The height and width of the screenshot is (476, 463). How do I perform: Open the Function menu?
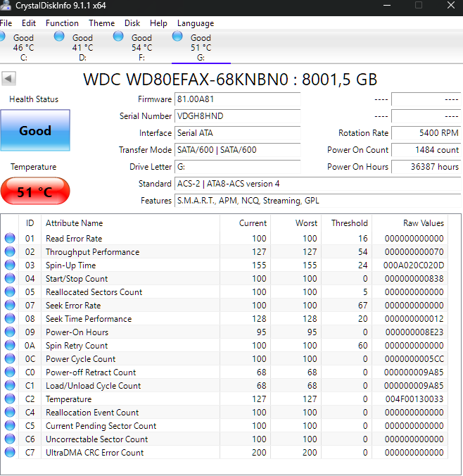pos(62,23)
